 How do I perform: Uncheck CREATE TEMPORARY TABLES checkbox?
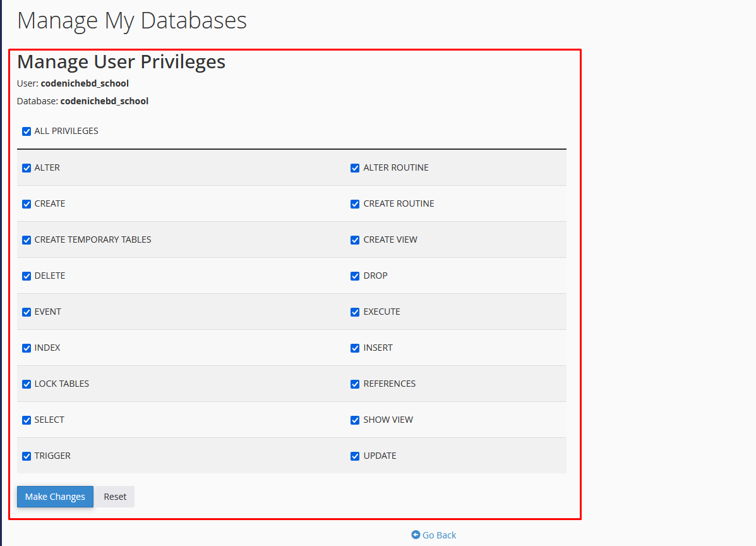27,240
